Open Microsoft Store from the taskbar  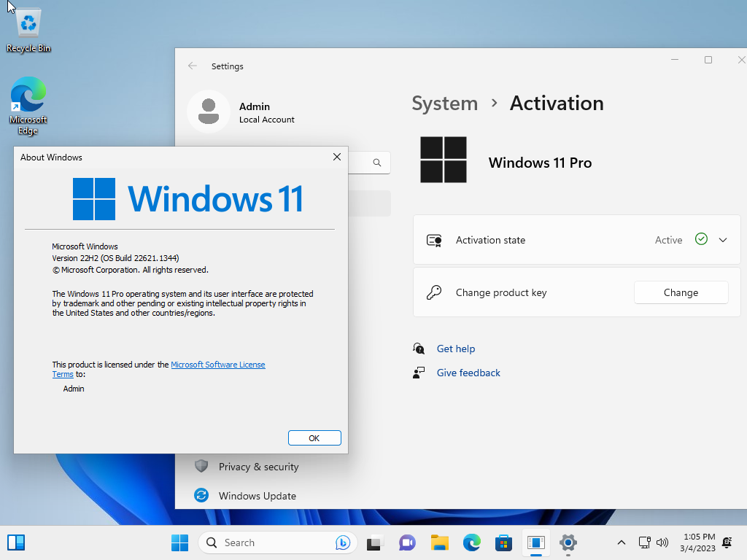(503, 542)
